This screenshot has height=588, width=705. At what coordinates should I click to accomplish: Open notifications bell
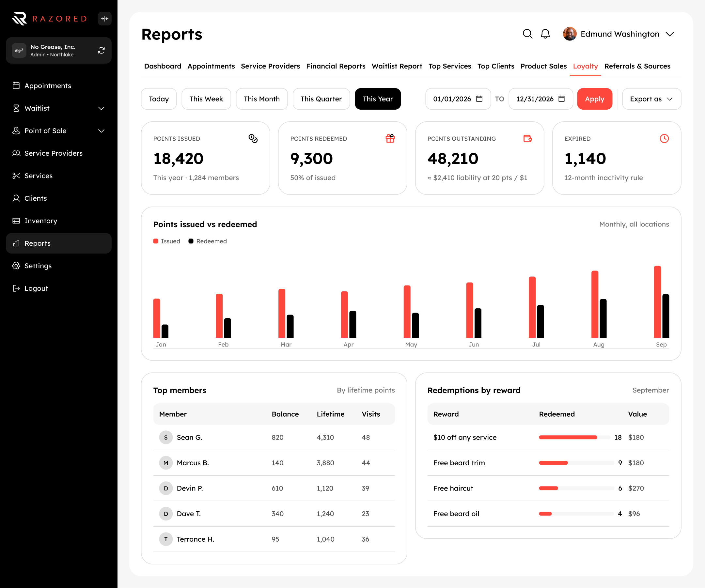545,34
